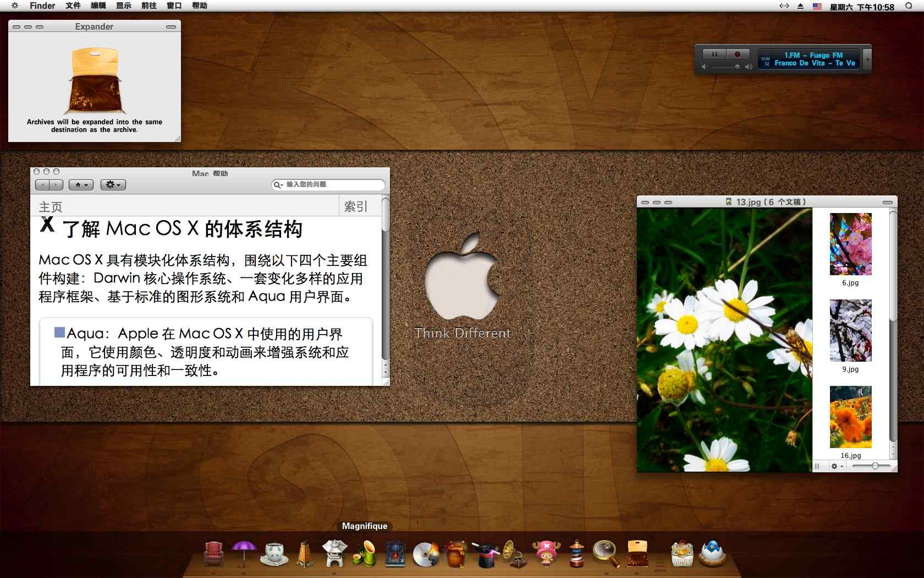924x578 pixels.
Task: Toggle the toolbar pill button in Expander window
Action: pos(171,27)
